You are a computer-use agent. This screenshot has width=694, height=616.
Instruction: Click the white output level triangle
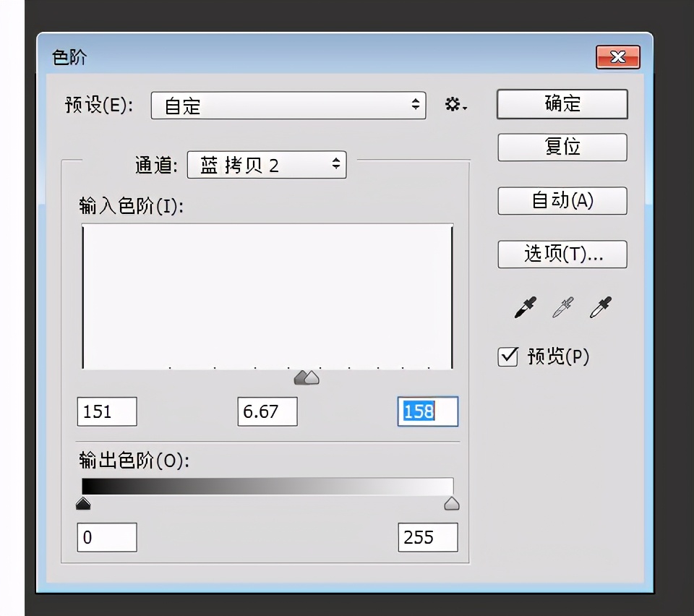click(x=451, y=503)
